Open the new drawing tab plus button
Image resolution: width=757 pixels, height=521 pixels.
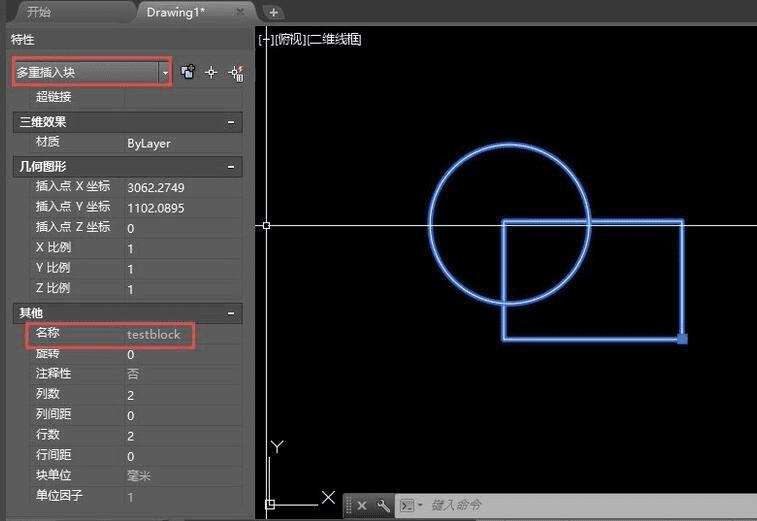coord(273,13)
